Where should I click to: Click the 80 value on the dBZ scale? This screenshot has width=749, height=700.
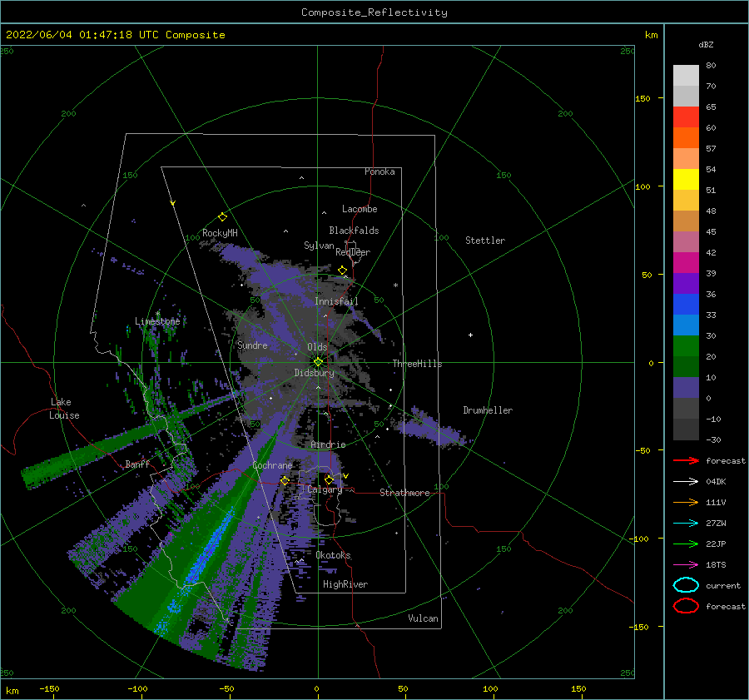click(x=711, y=66)
